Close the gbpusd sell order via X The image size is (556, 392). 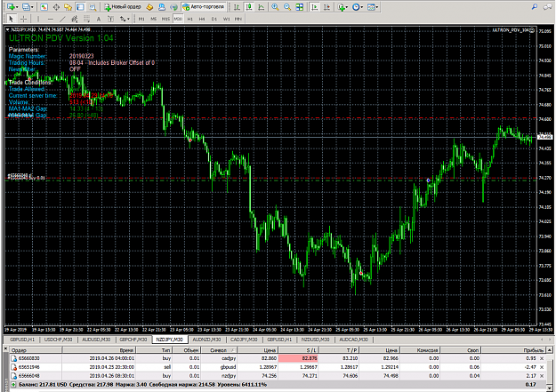tap(542, 367)
